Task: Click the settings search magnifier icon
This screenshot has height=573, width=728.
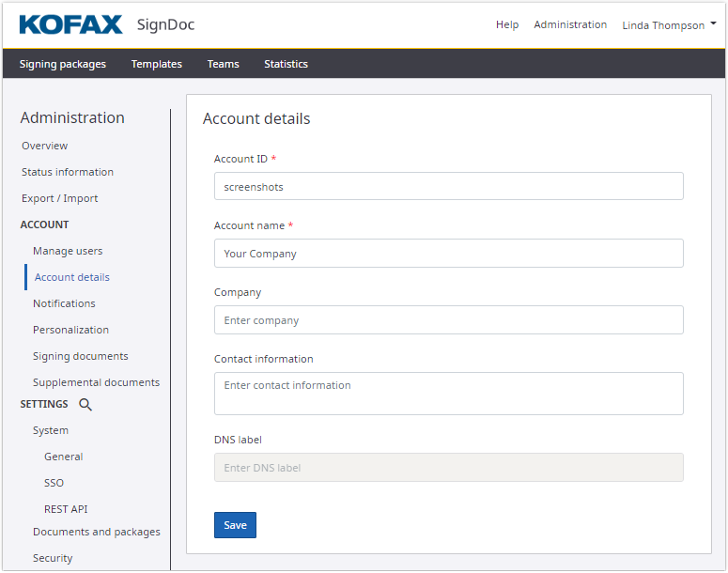Action: (85, 405)
